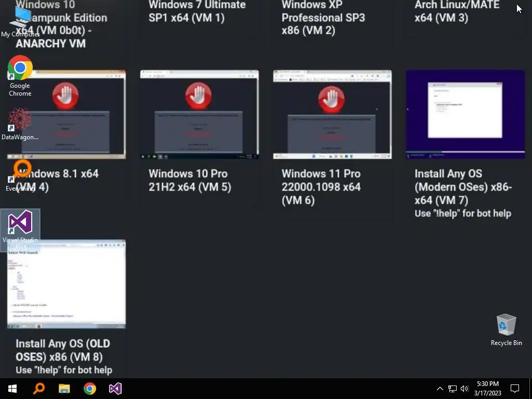Click the Install Any OS (OLD OSES) x86 label
This screenshot has width=532, height=399.
pos(63,350)
